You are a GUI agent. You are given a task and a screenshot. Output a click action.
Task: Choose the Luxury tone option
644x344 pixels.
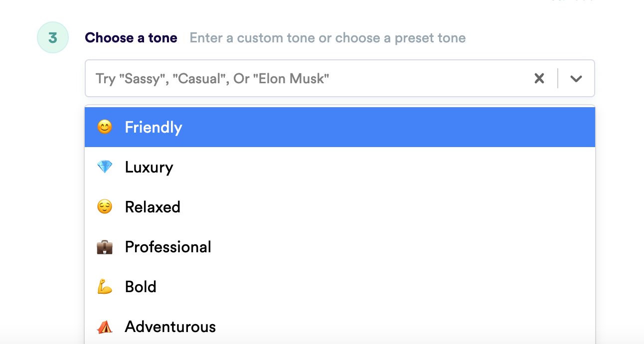coord(149,167)
